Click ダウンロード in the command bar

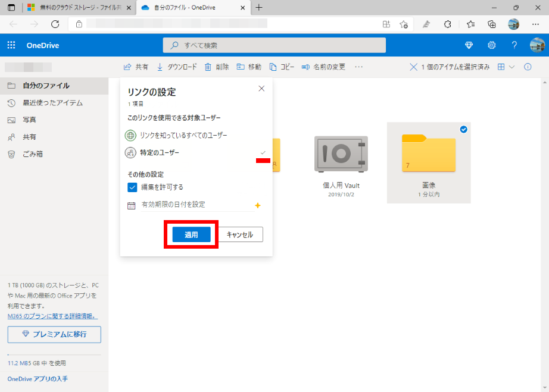[177, 67]
